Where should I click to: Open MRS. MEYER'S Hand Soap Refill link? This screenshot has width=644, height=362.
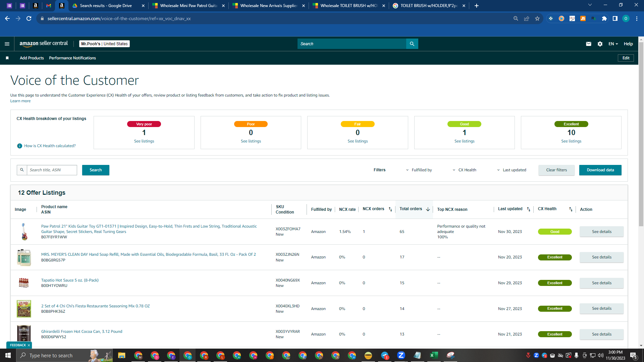149,254
